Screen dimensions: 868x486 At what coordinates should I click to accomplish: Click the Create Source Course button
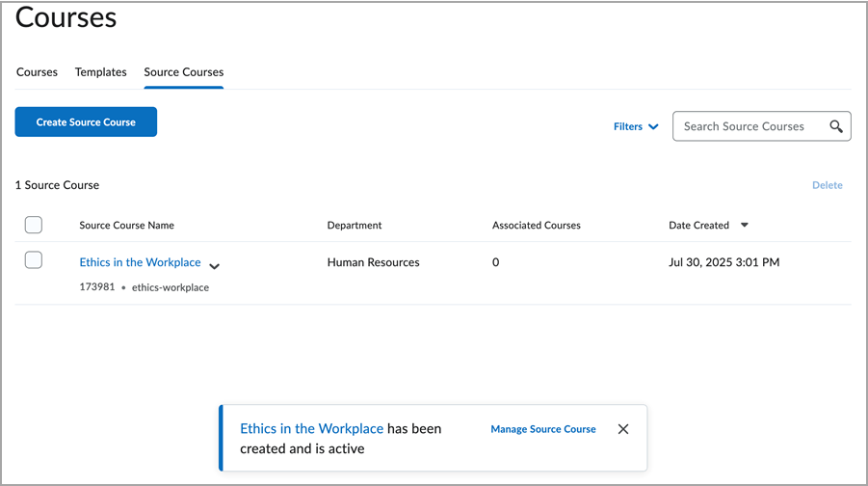coord(86,122)
